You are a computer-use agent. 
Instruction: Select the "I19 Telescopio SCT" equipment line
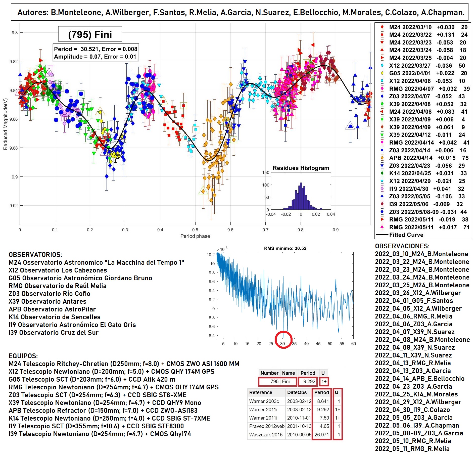(96, 426)
